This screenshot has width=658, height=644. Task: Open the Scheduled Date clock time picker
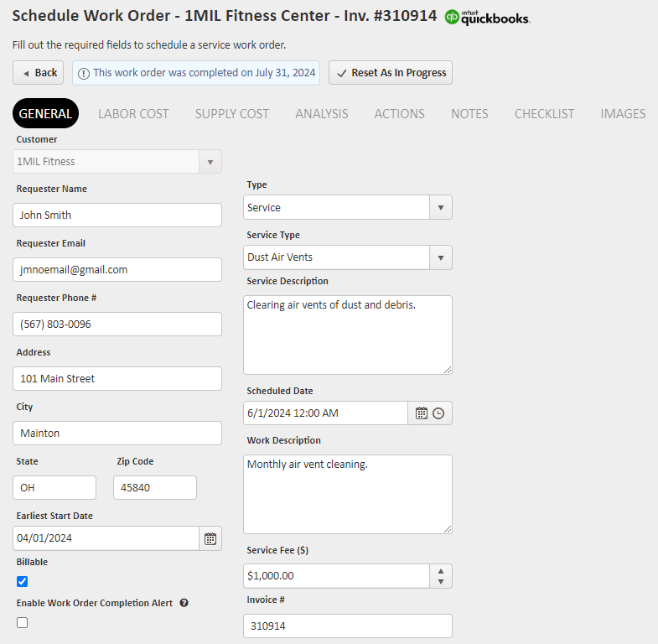coord(438,413)
